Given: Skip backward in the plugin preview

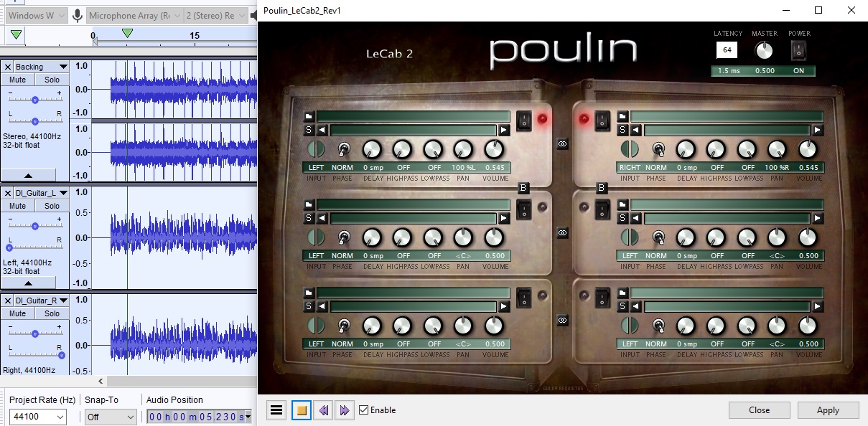Looking at the screenshot, I should point(324,410).
